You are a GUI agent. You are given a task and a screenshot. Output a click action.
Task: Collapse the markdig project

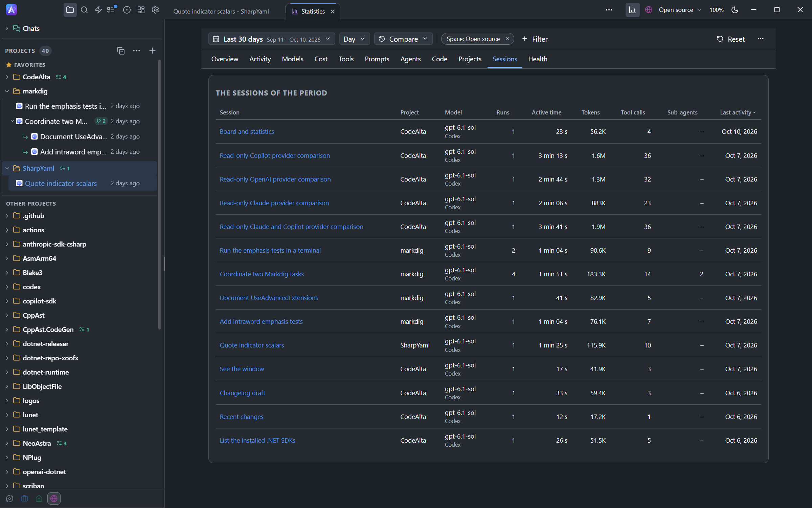[7, 91]
